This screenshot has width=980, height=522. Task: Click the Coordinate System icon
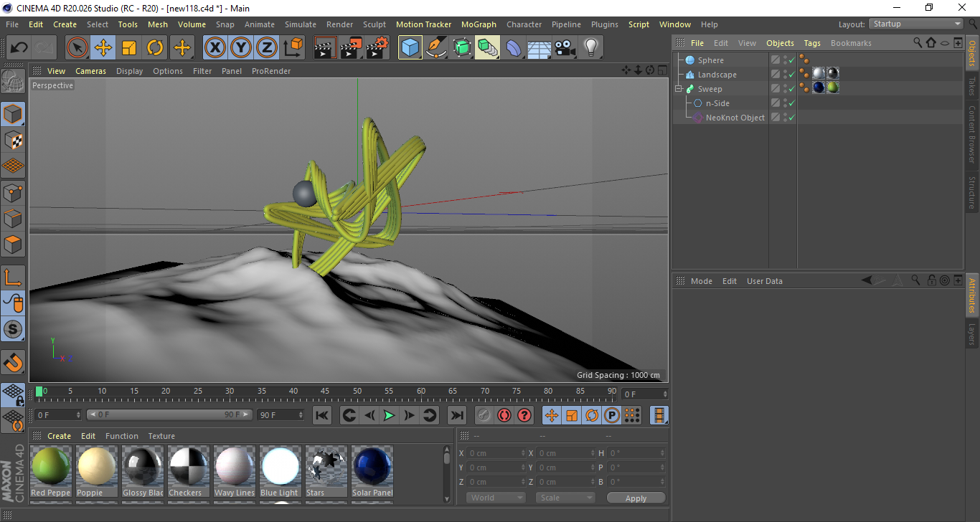point(293,48)
